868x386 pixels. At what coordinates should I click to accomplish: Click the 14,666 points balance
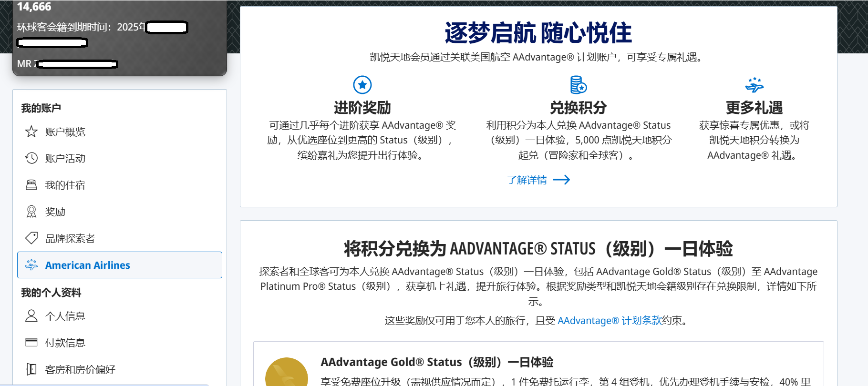pos(34,7)
